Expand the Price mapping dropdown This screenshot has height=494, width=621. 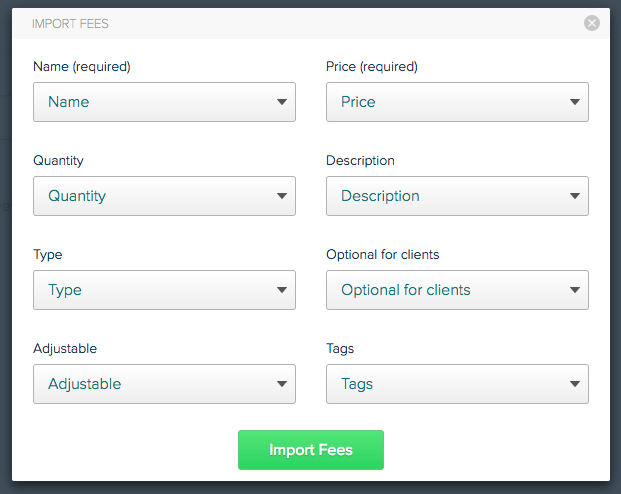coord(457,102)
